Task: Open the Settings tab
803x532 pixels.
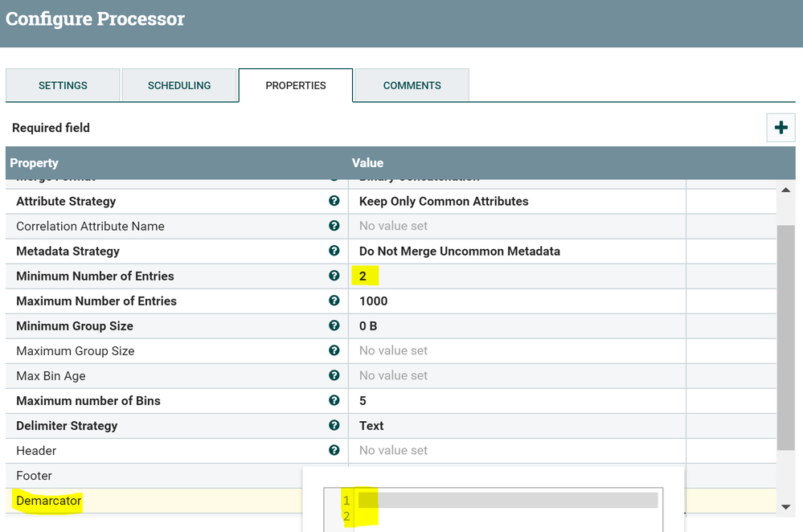Action: click(63, 85)
